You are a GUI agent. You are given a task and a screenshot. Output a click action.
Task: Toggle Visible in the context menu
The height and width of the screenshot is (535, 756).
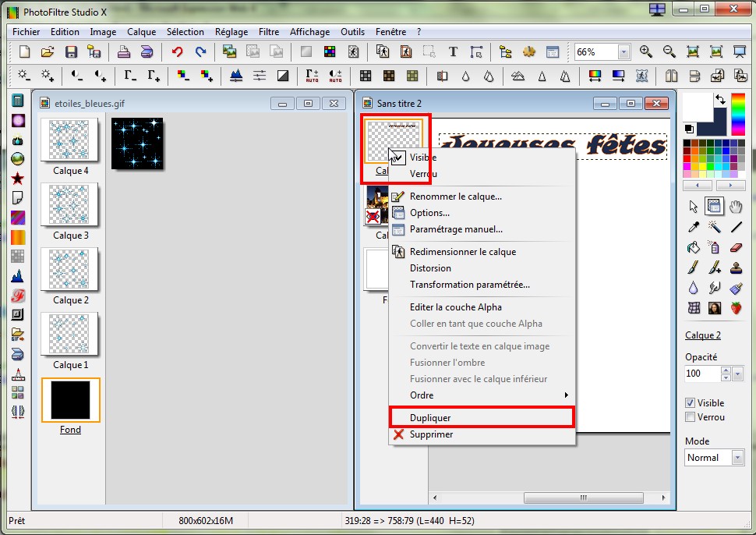482,158
